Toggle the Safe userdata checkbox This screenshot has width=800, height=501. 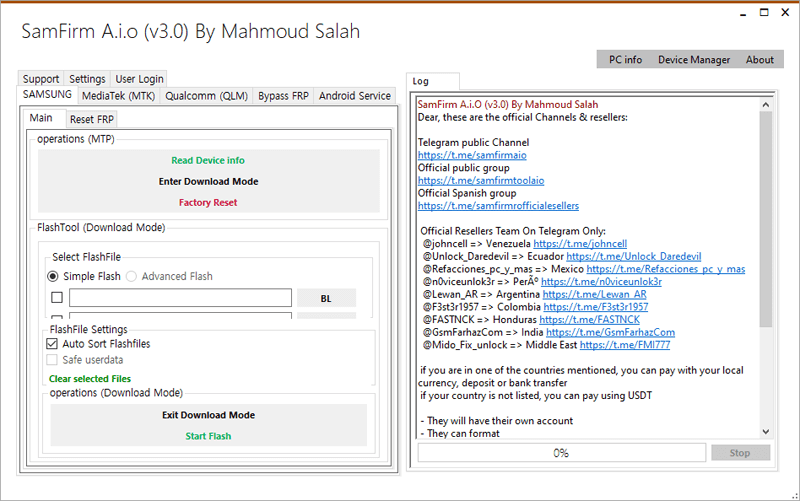pyautogui.click(x=52, y=360)
